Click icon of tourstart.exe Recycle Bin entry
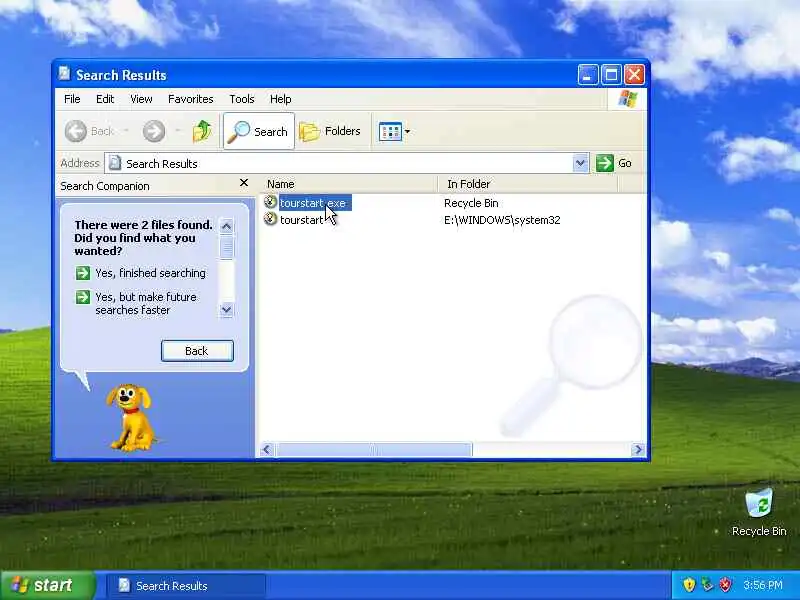 (x=270, y=202)
